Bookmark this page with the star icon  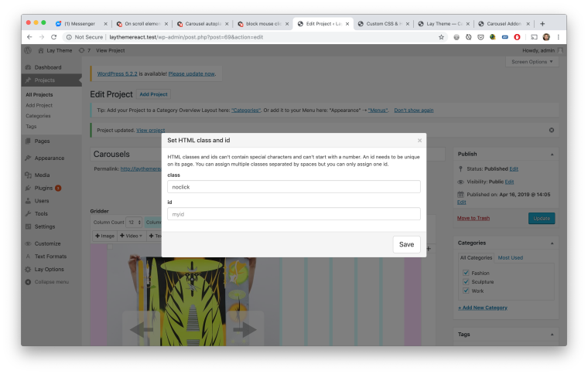(441, 36)
